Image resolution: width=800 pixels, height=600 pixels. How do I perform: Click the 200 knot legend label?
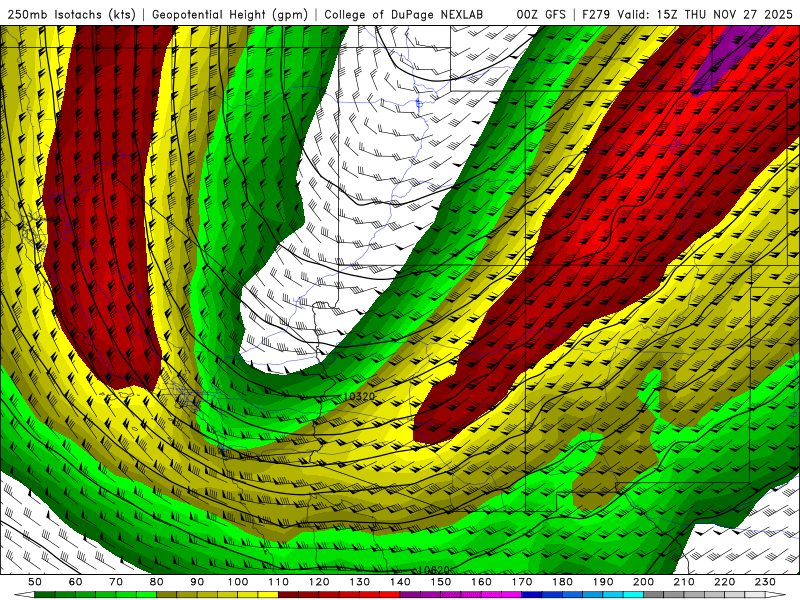[643, 582]
